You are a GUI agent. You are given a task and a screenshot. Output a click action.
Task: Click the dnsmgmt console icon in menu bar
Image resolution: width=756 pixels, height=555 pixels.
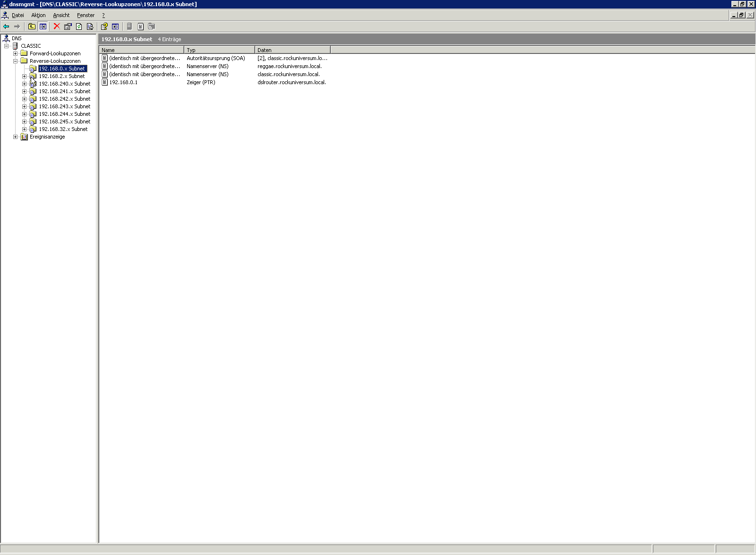[5, 15]
